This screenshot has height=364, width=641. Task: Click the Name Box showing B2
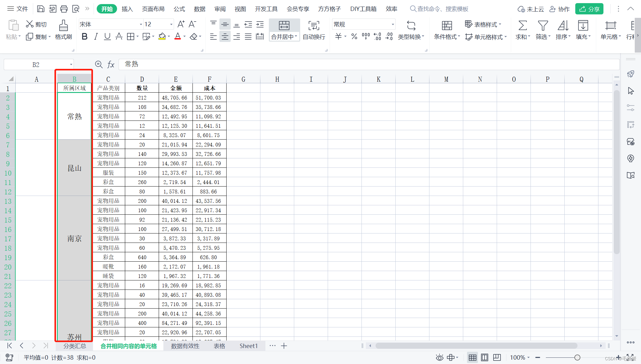(x=36, y=64)
